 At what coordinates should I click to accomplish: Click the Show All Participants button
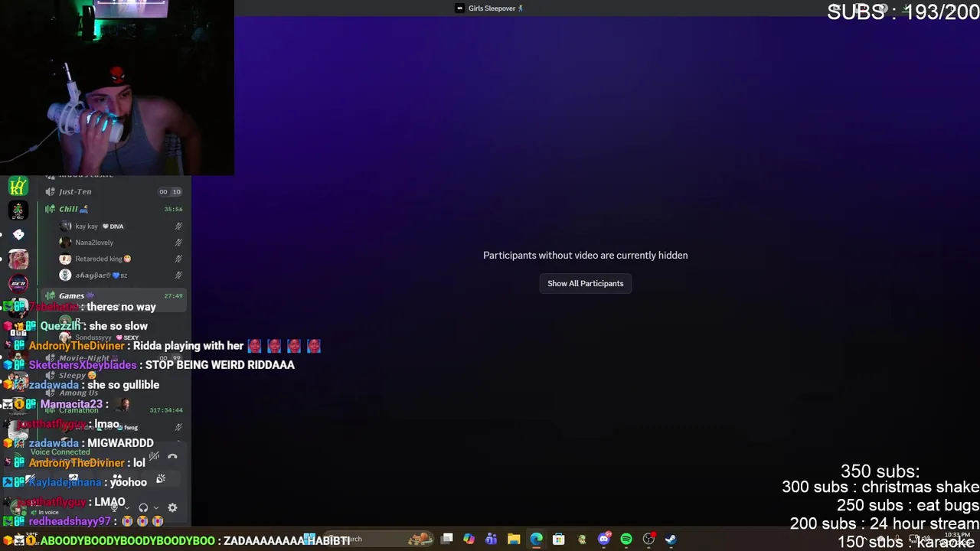coord(585,283)
